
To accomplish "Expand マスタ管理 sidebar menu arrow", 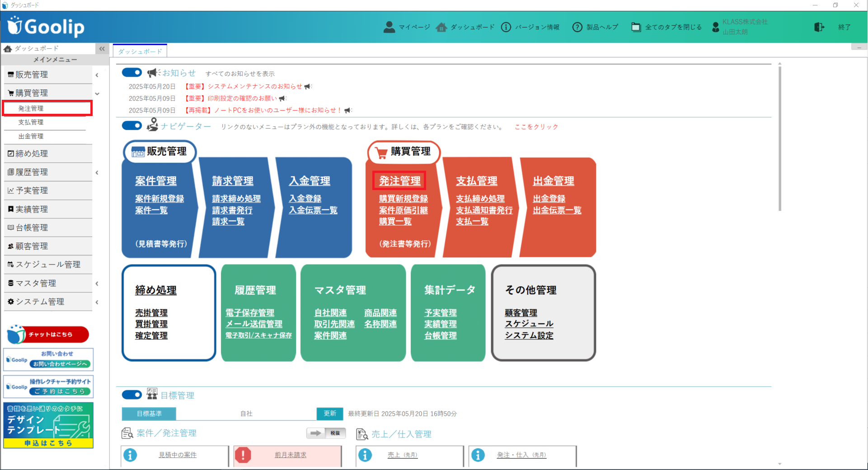I will click(x=97, y=284).
